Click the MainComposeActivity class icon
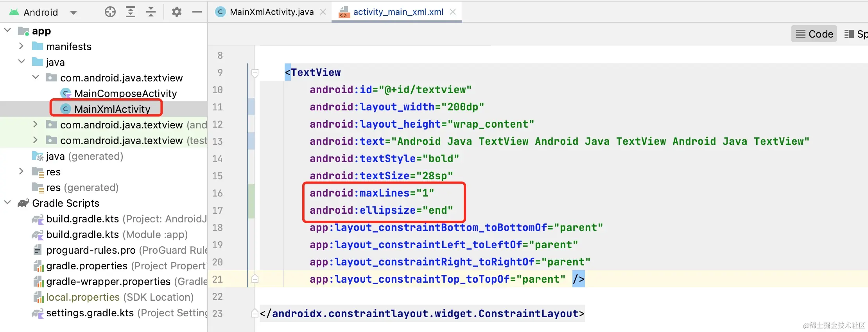 (66, 93)
